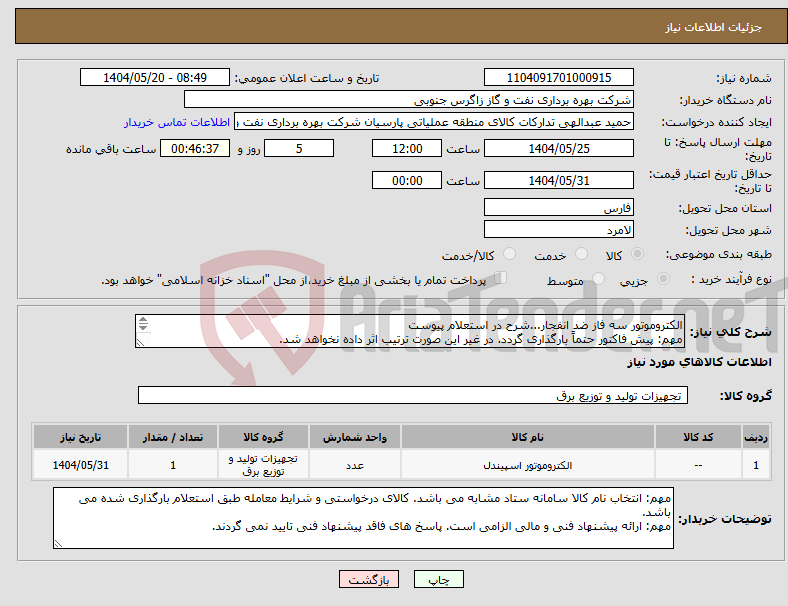Viewport: 788px width, 606px height.
Task: Click resize handle of شرح کلی نیاز textarea
Action: pos(140,343)
